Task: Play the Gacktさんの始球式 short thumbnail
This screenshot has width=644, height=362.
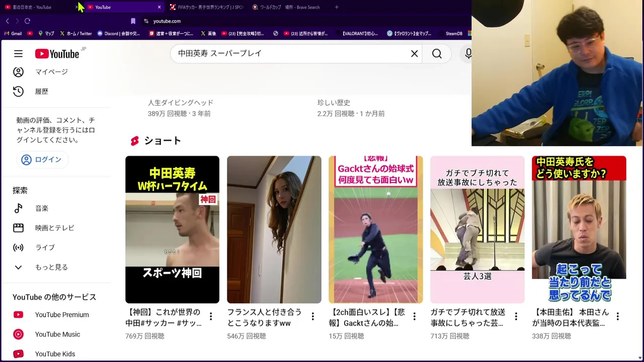Action: coord(375,229)
